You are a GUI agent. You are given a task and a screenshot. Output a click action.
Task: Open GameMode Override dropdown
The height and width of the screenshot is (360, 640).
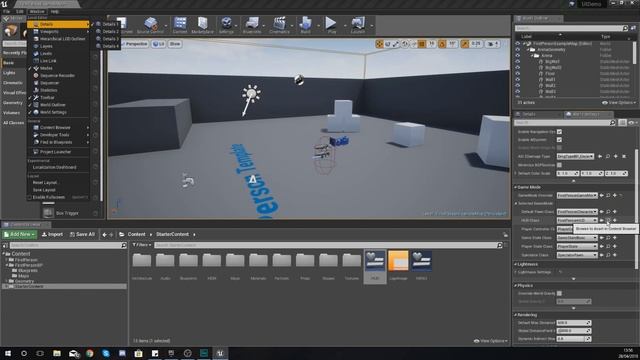coord(577,196)
